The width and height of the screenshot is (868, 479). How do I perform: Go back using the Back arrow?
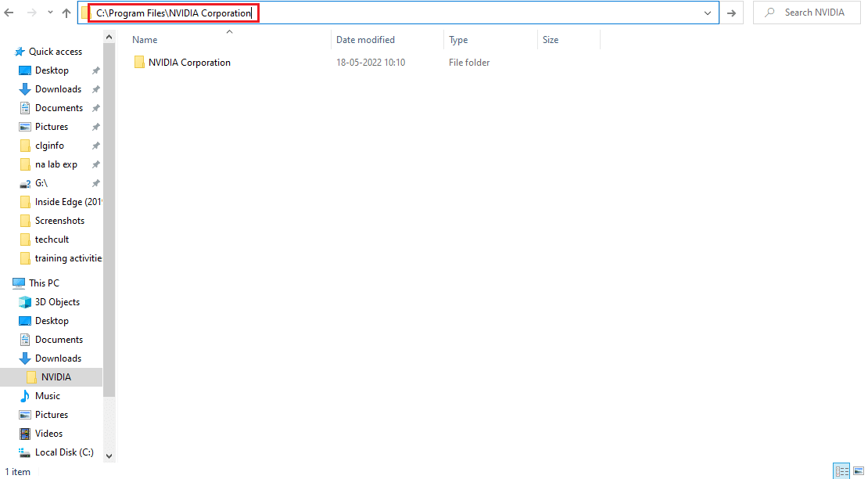tap(9, 13)
